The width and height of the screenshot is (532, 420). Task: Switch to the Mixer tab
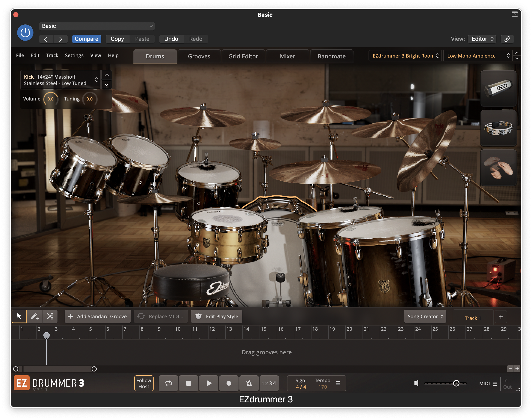pos(288,56)
